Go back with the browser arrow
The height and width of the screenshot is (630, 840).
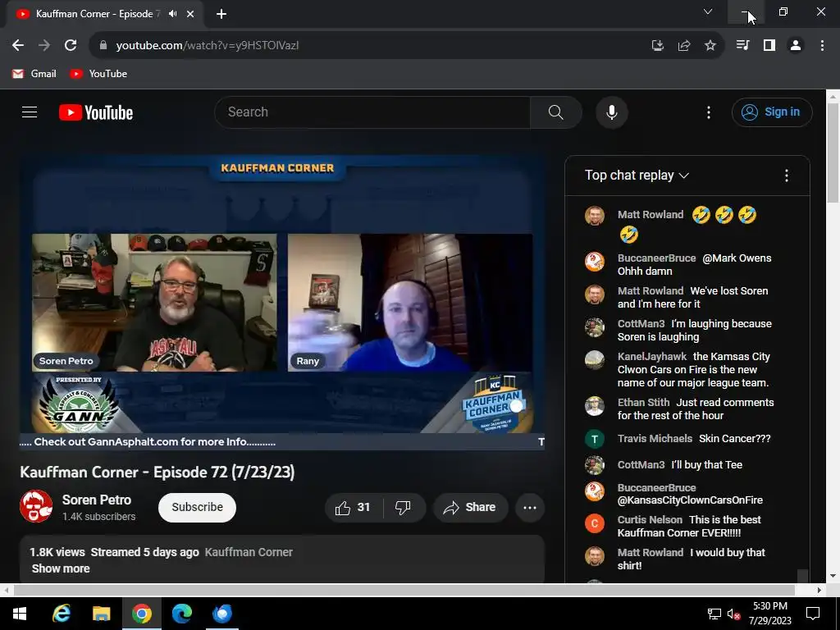18,46
